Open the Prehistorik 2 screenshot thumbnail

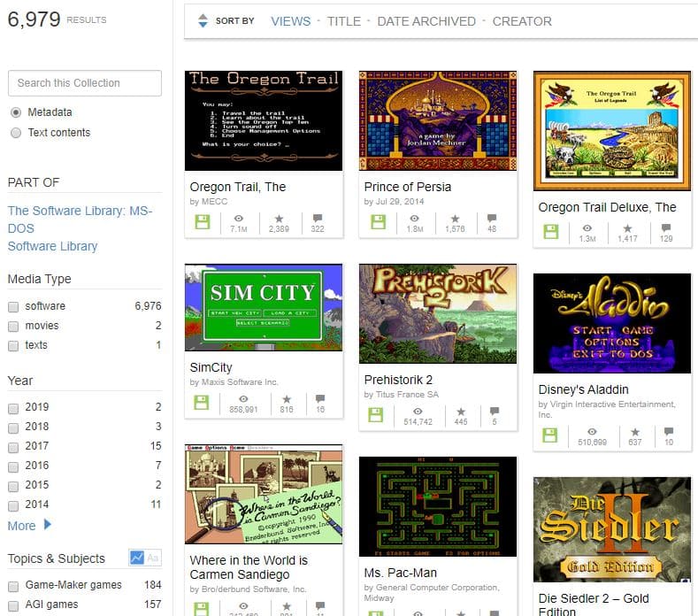click(x=438, y=313)
